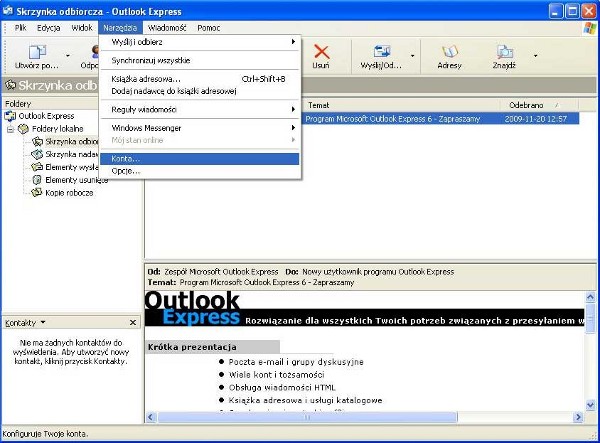Expand Wyślij i odbierz submenu arrow
The height and width of the screenshot is (443, 600).
point(293,42)
